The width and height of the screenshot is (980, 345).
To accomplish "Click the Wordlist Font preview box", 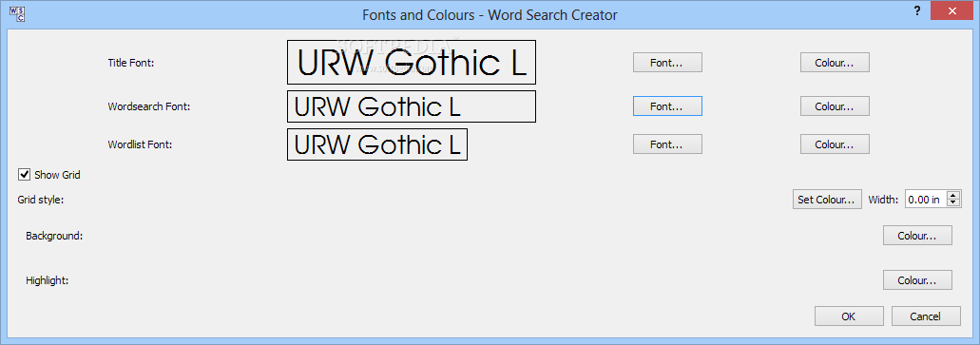I will tap(376, 144).
